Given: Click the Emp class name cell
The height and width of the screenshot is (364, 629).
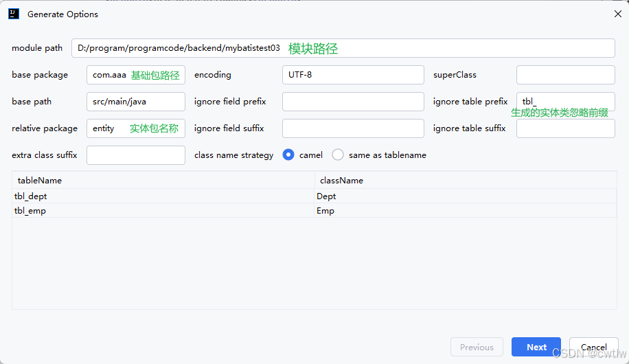Looking at the screenshot, I should (466, 211).
